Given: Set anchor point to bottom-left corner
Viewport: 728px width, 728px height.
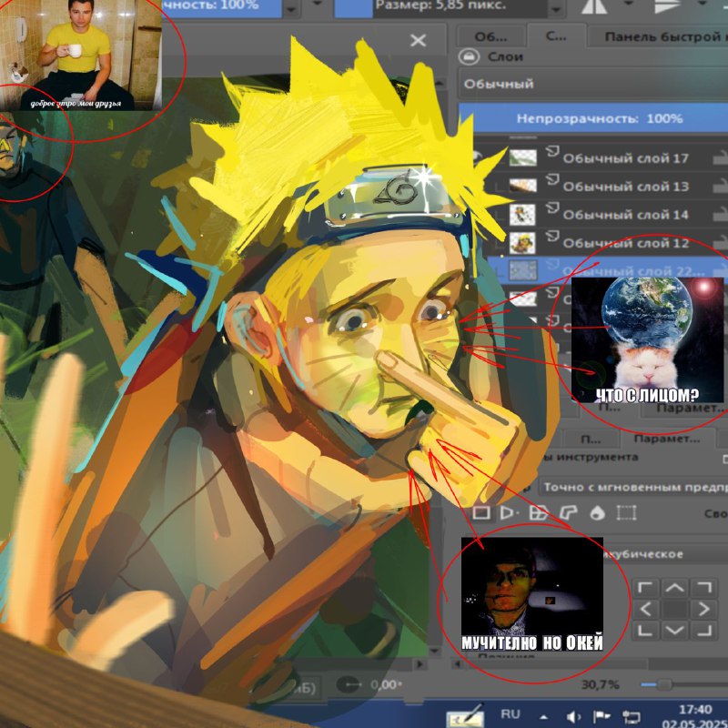Looking at the screenshot, I should pyautogui.click(x=645, y=630).
